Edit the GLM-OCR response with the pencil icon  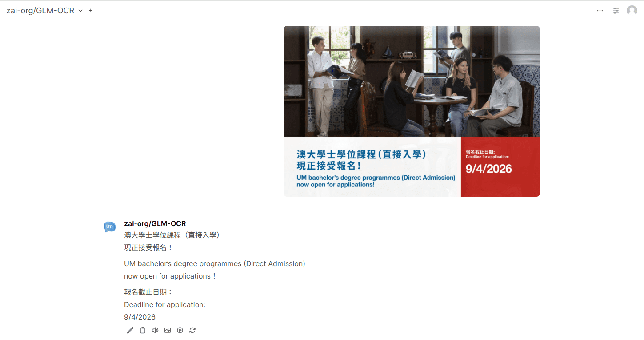pyautogui.click(x=130, y=330)
